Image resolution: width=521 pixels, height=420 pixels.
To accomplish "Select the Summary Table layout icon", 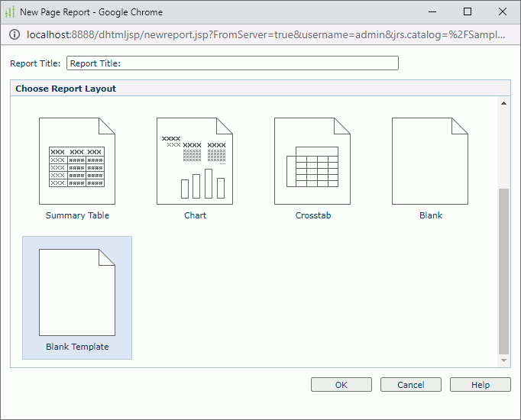I will [x=77, y=161].
